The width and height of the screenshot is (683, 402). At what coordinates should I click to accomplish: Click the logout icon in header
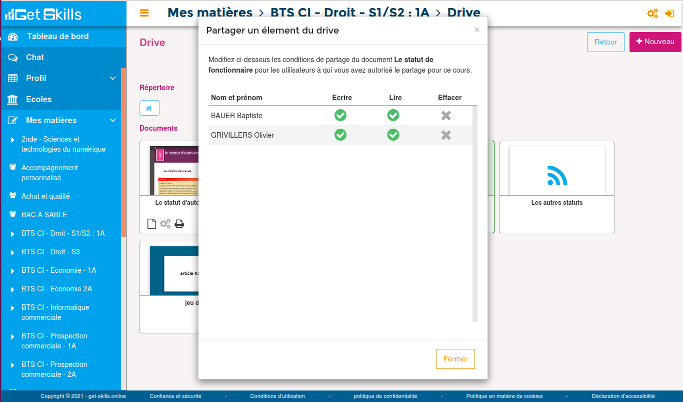pos(669,13)
